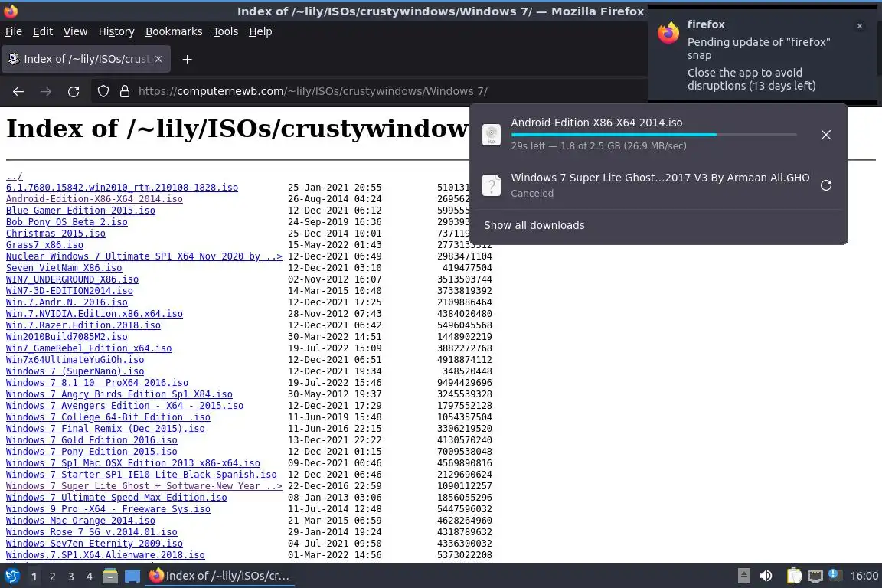The image size is (882, 588).
Task: Open the Bookmarks menu
Action: 174,31
